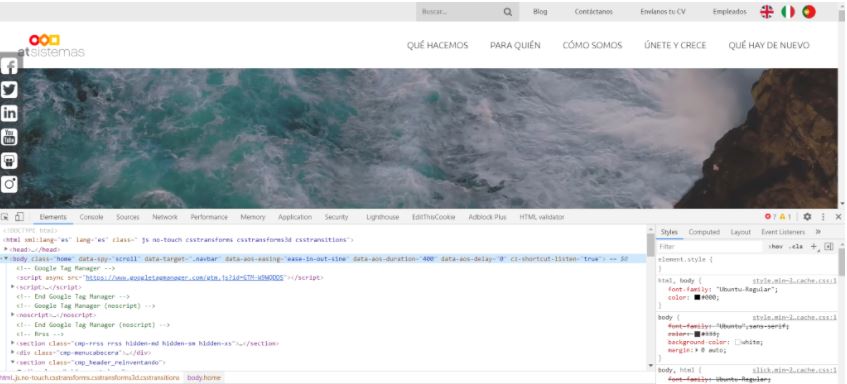Focus the Styles Filter field
The height and width of the screenshot is (384, 847).
click(710, 247)
